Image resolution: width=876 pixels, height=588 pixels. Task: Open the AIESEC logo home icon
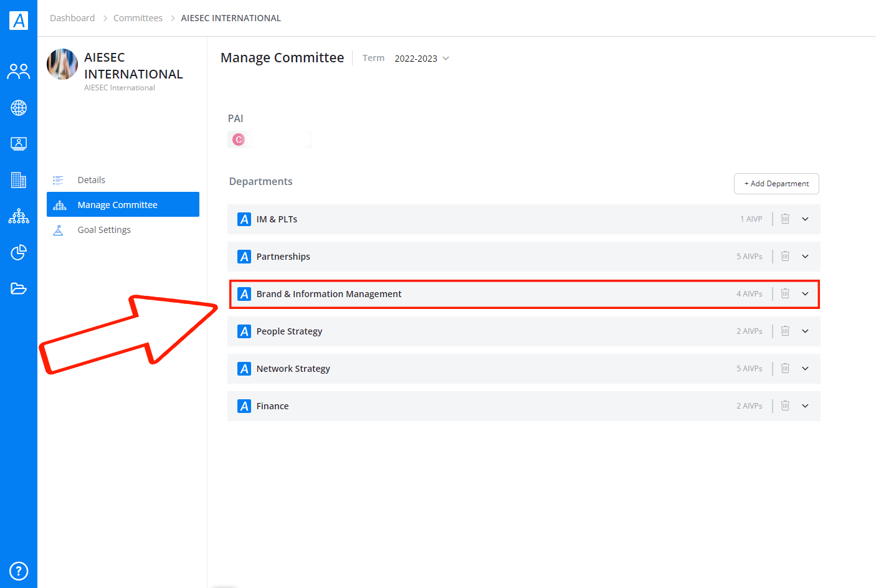(x=19, y=21)
